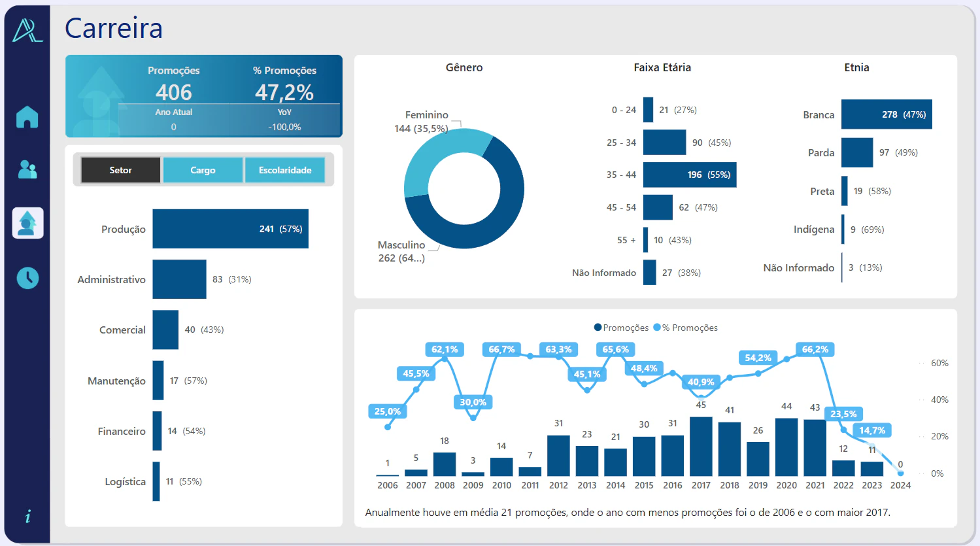Select the Logística sector bar

click(156, 481)
